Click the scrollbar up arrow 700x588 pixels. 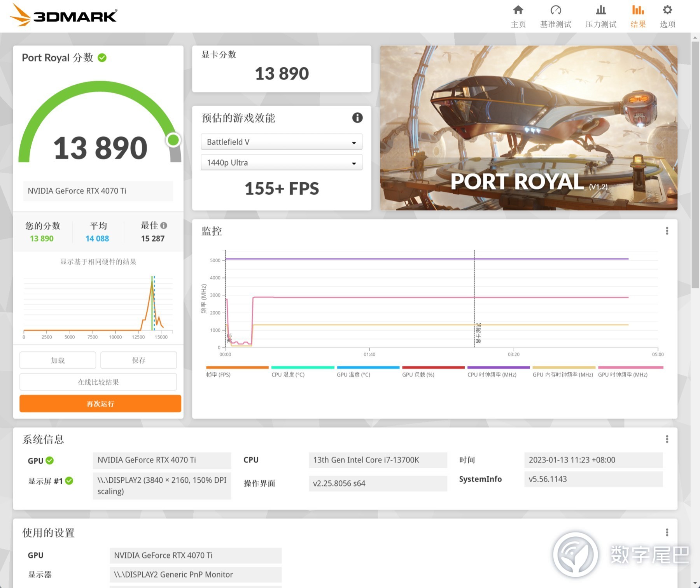click(695, 38)
